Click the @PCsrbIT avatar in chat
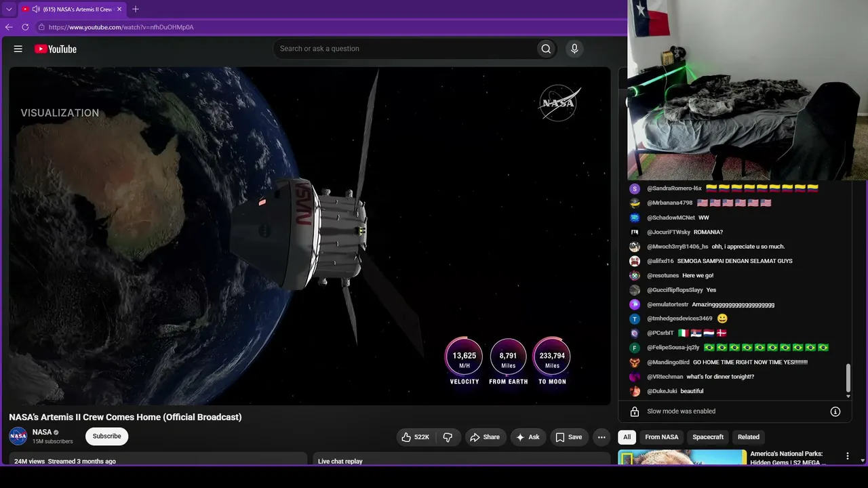The width and height of the screenshot is (868, 488). [635, 333]
